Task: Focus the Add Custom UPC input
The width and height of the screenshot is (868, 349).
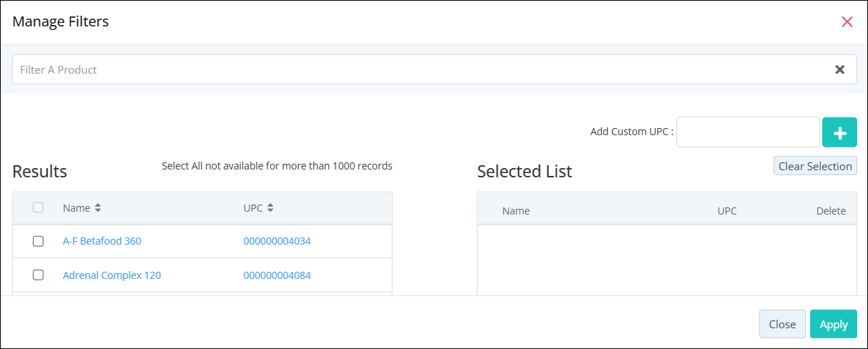Action: [748, 132]
